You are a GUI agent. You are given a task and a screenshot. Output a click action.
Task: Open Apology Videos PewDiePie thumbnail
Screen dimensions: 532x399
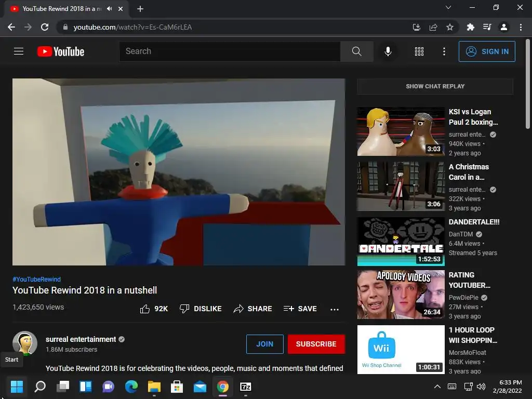[401, 295]
